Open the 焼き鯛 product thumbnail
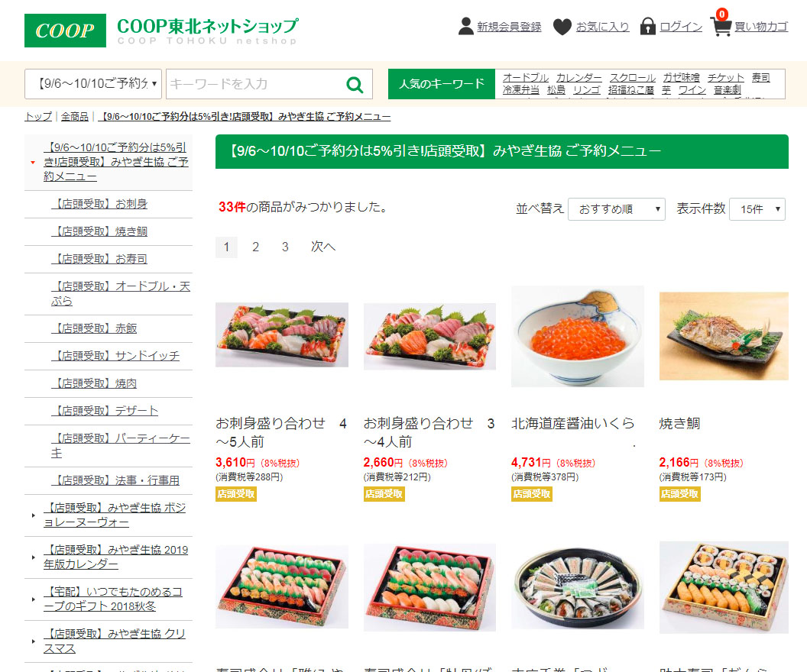This screenshot has width=807, height=672. 724,336
